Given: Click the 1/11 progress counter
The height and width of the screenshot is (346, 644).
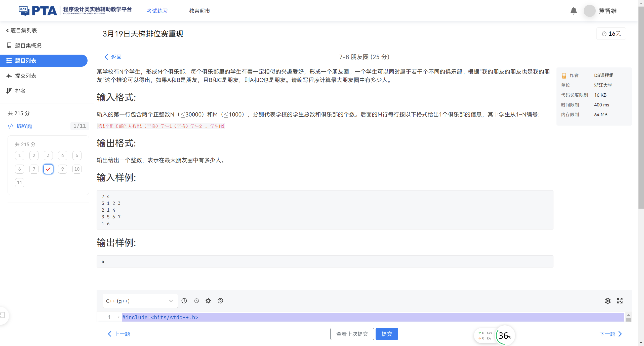Looking at the screenshot, I should pyautogui.click(x=79, y=126).
